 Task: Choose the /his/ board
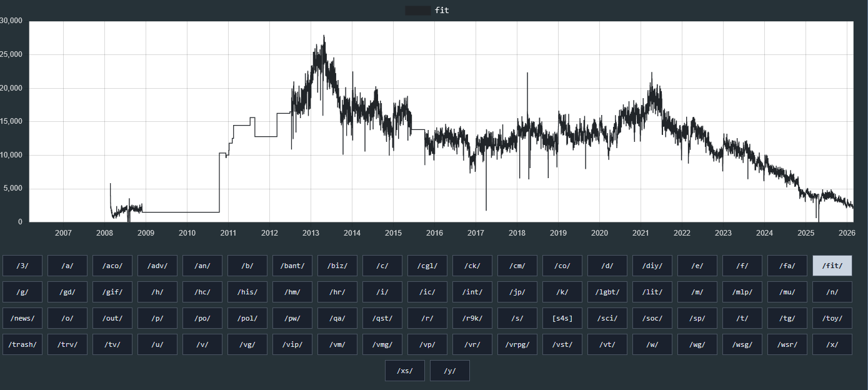pyautogui.click(x=247, y=292)
